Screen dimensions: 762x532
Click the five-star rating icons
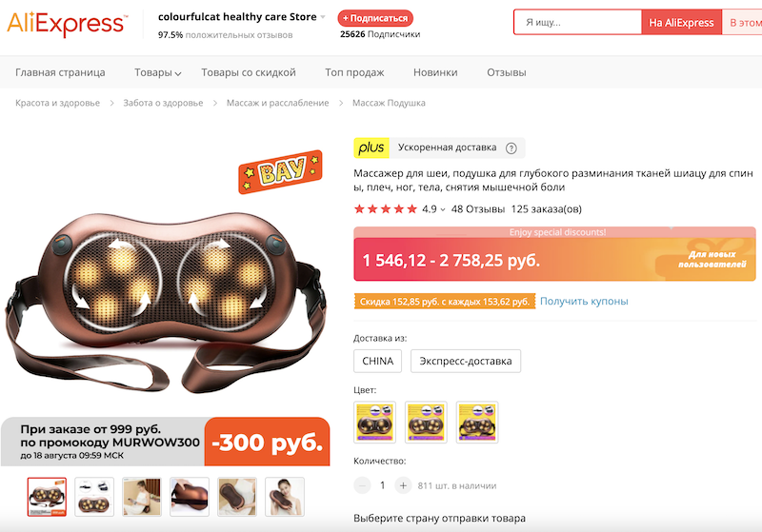point(386,209)
